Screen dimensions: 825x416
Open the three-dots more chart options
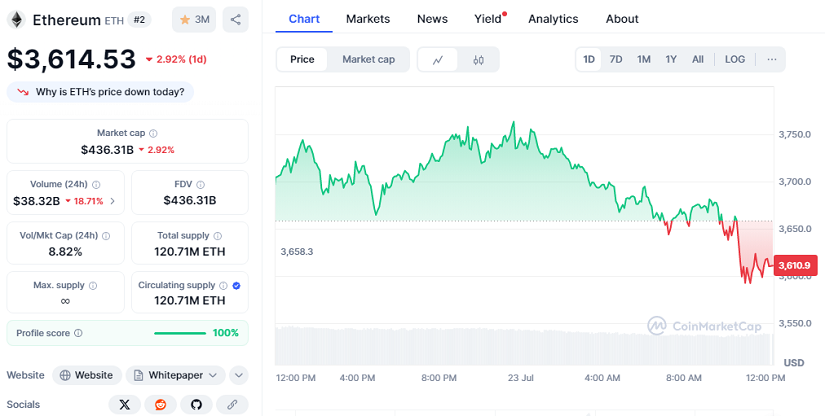772,59
